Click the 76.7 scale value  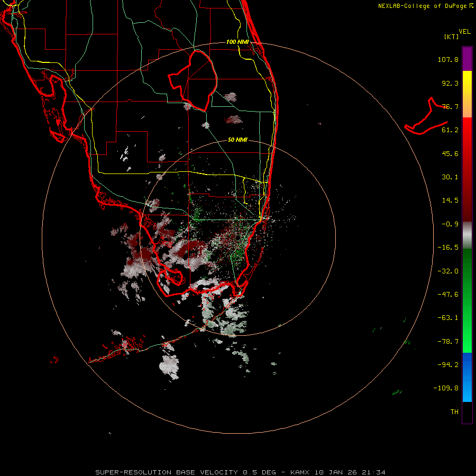(x=450, y=106)
